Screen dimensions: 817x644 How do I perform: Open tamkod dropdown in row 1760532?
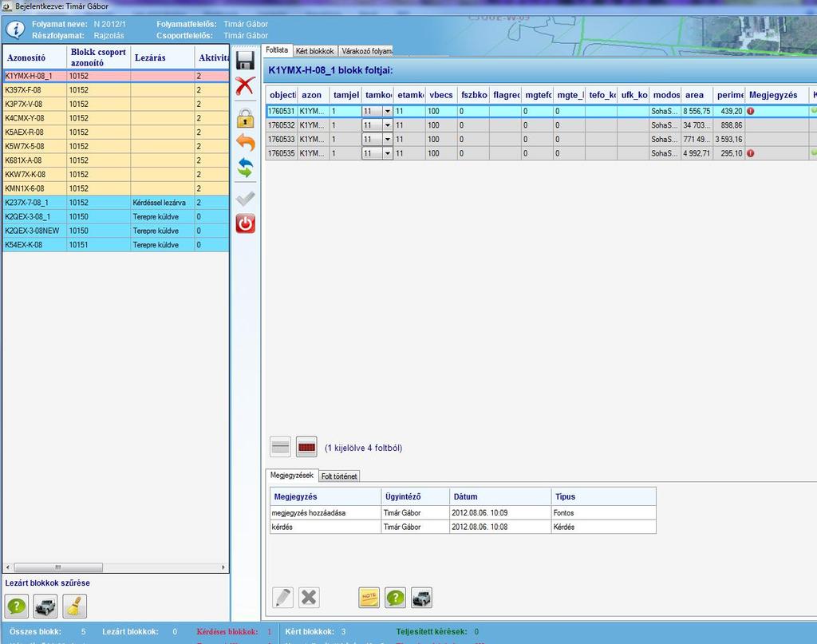[387, 125]
